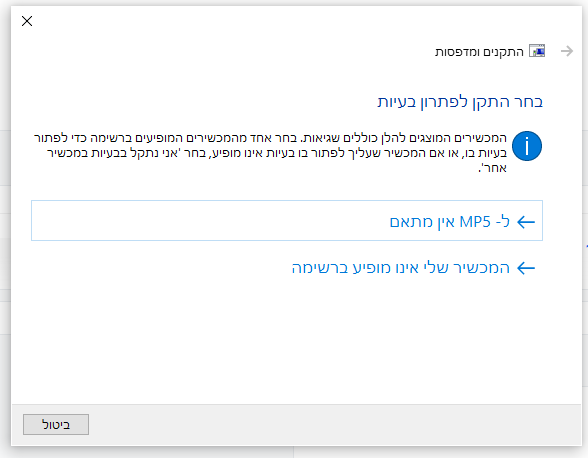Click the heading בחר התקן לפתרון בעיות
588x458 pixels.
tap(460, 102)
